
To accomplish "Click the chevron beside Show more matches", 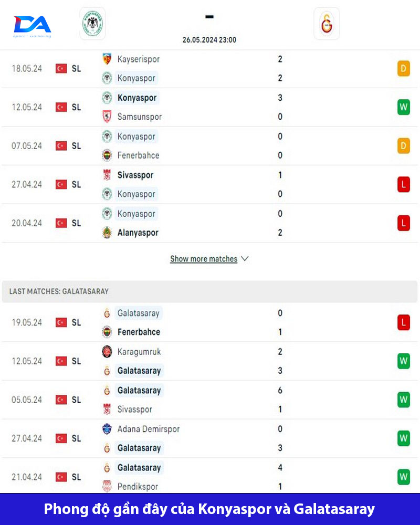I will (245, 258).
